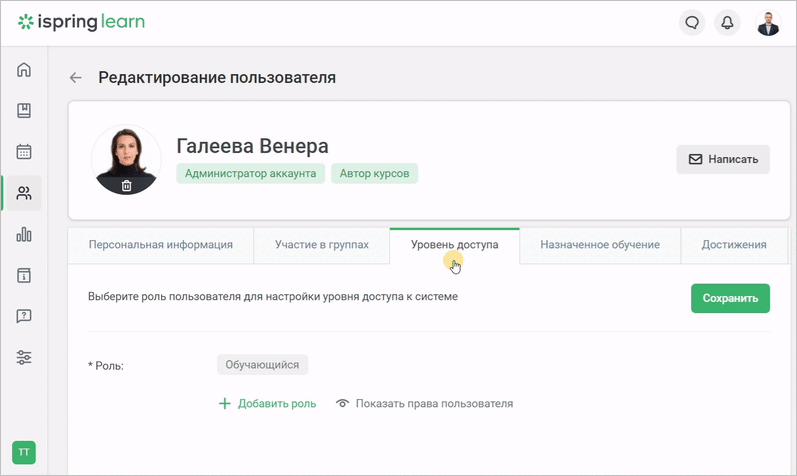Viewport: 797px width, 476px height.
Task: Click the Написать message button
Action: tap(723, 160)
